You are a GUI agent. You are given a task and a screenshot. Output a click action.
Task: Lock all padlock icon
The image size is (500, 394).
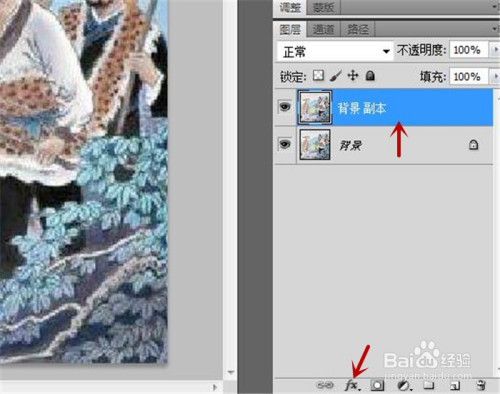click(x=370, y=76)
